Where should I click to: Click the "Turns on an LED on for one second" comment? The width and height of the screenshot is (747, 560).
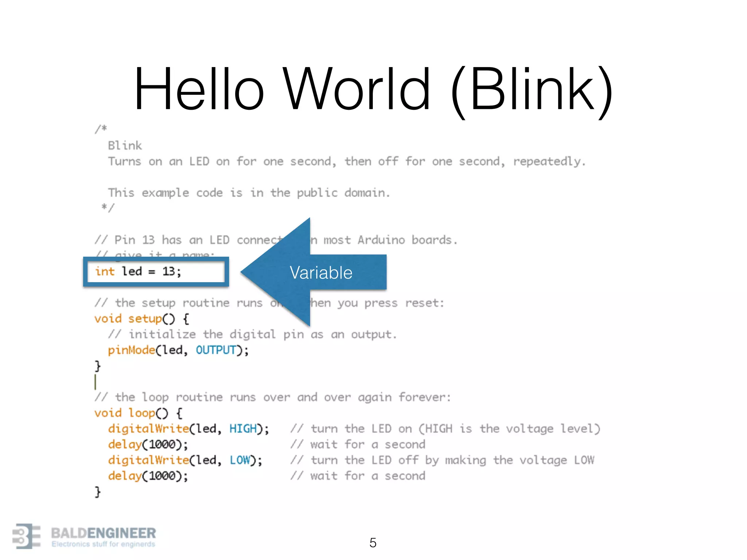coord(347,162)
